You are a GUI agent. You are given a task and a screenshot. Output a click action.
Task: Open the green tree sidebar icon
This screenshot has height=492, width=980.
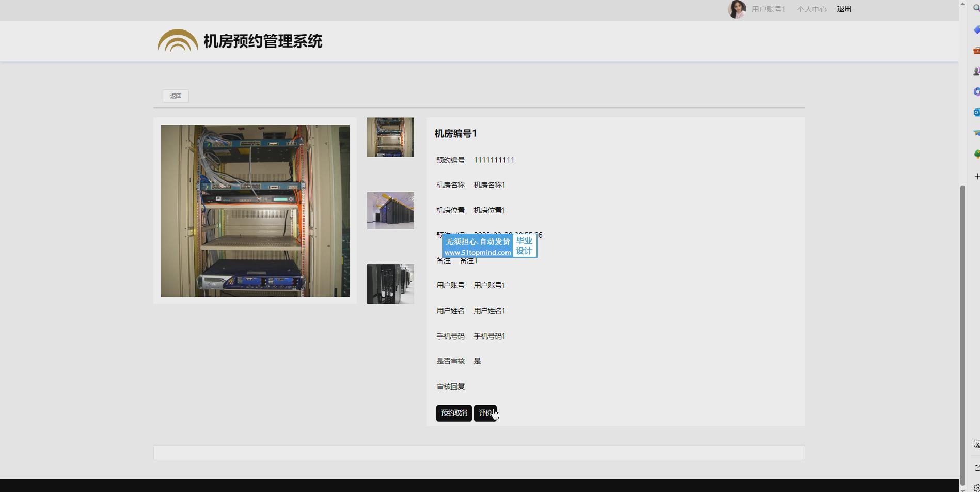pos(976,154)
